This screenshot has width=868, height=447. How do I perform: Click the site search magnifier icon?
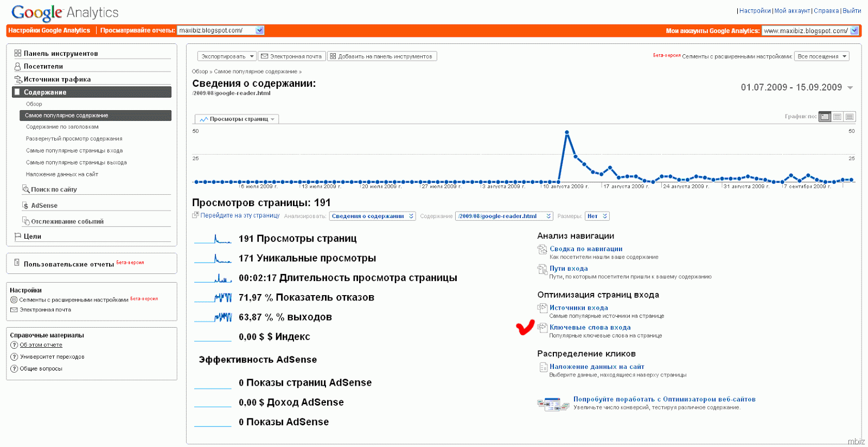click(25, 189)
